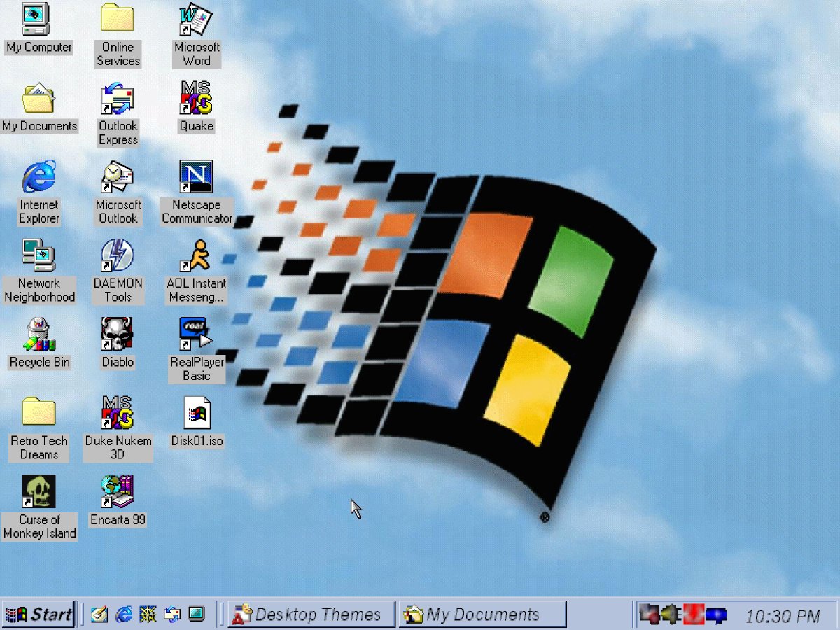Click the yellow starburst quick launch icon
The width and height of the screenshot is (840, 630).
(148, 615)
